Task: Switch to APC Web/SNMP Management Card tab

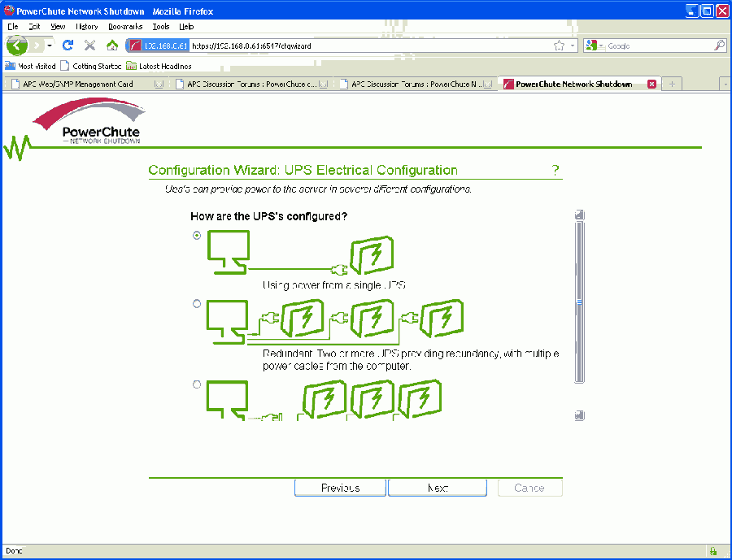Action: point(81,84)
